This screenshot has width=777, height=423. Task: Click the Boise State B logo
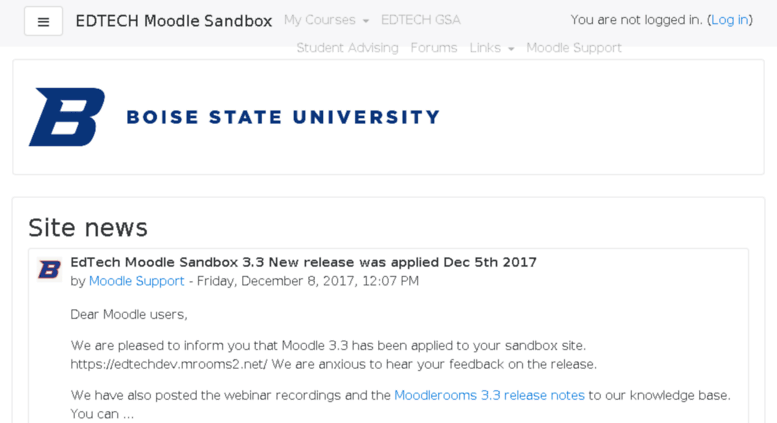click(x=67, y=117)
